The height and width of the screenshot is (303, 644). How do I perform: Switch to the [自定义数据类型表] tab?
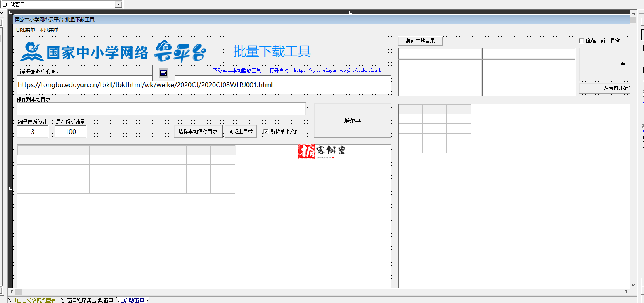(36, 300)
